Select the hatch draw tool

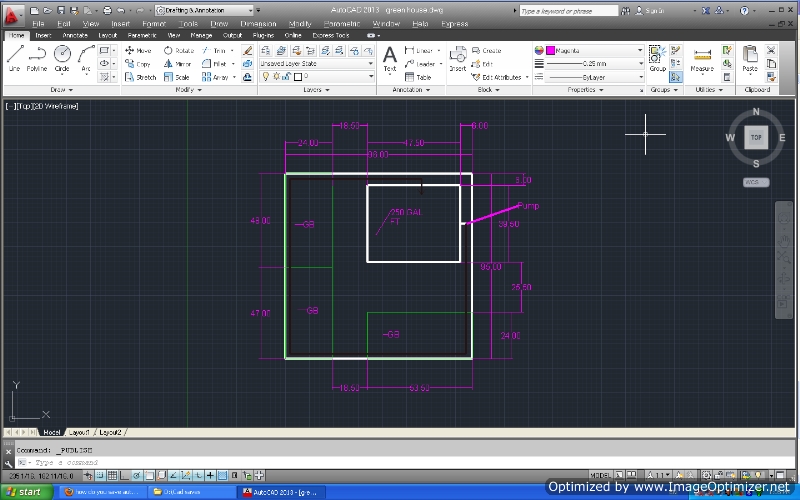pos(104,77)
